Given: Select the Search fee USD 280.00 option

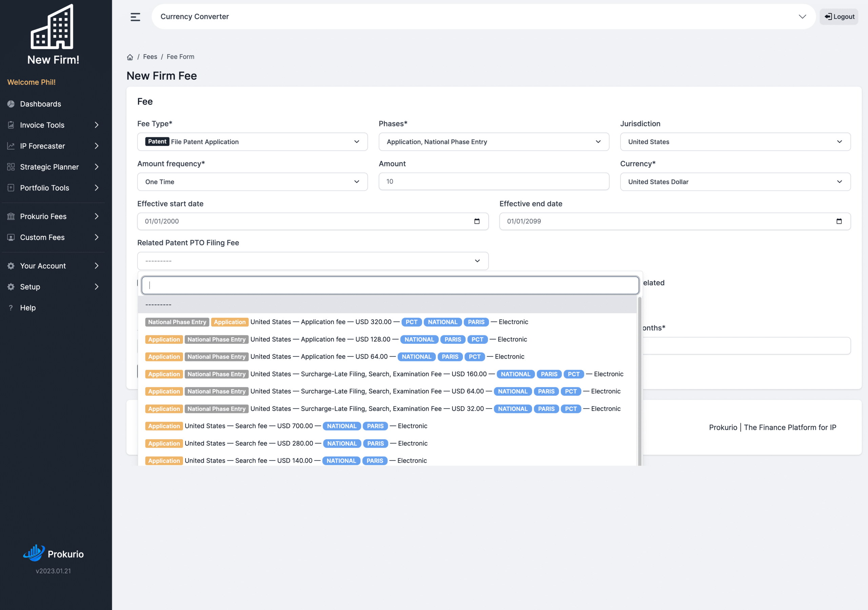Looking at the screenshot, I should click(387, 443).
